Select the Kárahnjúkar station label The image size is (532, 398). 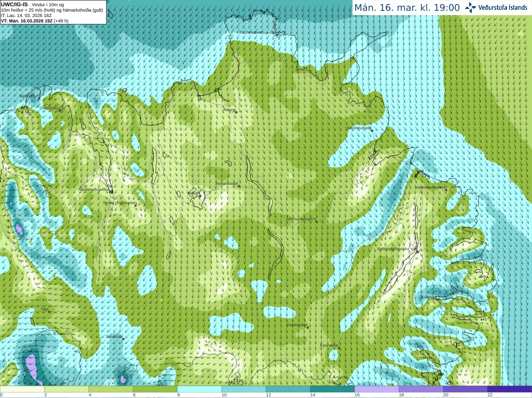[297, 325]
